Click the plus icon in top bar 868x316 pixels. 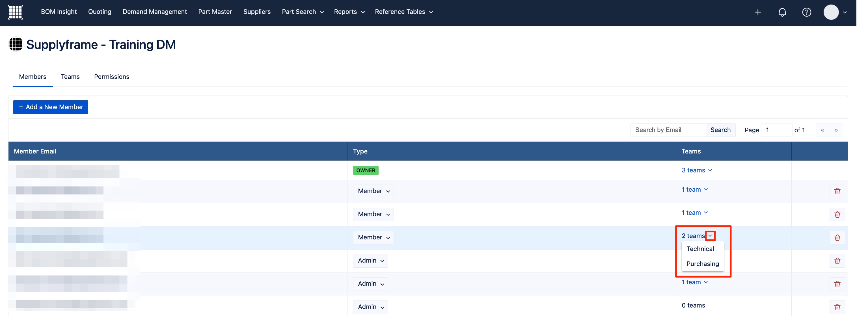click(x=757, y=12)
